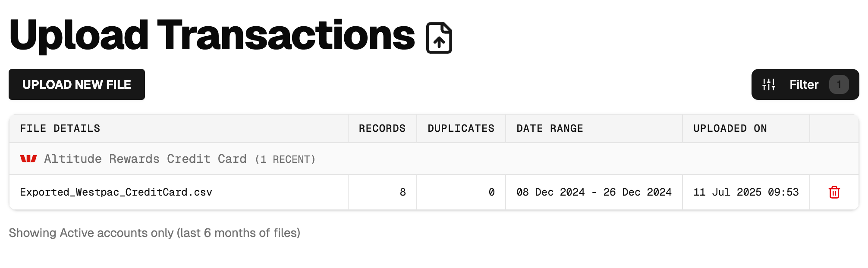Click the 'Showing Active accounts only' footer note

[x=154, y=233]
